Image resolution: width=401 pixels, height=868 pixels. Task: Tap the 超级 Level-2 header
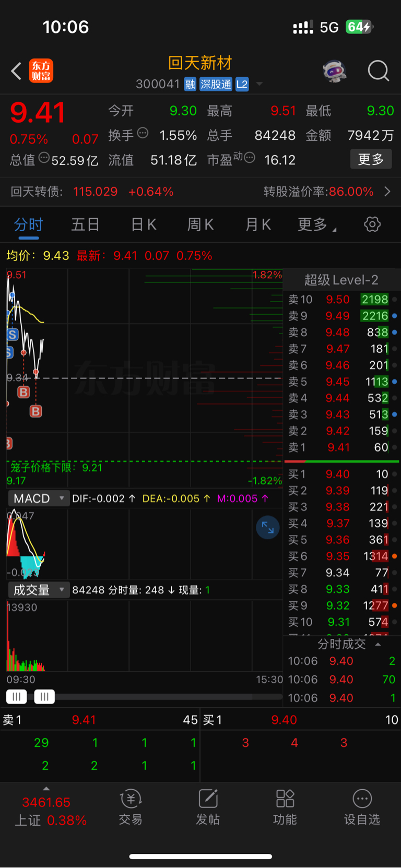point(341,280)
